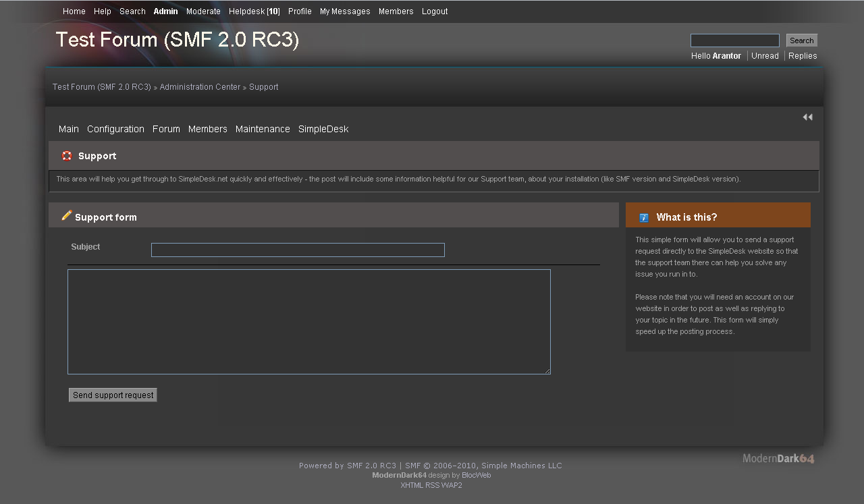This screenshot has height=504, width=864.
Task: Open the XHTML footer link
Action: pos(412,485)
